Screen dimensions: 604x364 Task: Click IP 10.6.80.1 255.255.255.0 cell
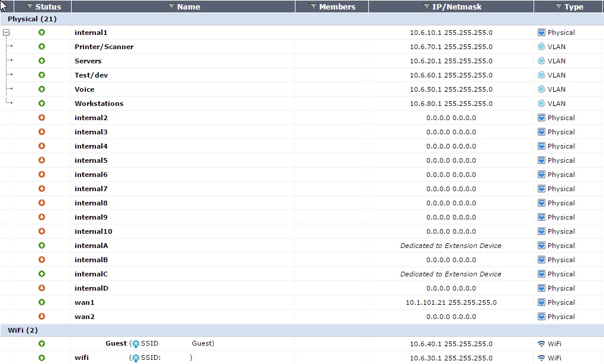click(x=451, y=104)
